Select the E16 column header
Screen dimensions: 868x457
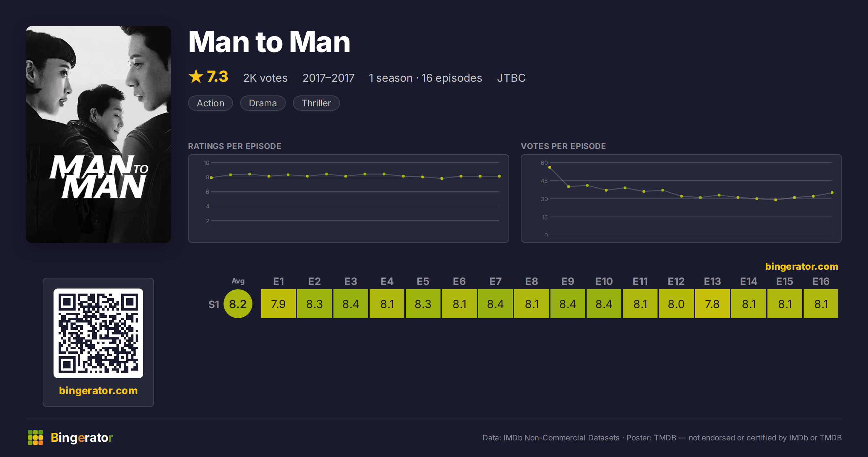(821, 281)
